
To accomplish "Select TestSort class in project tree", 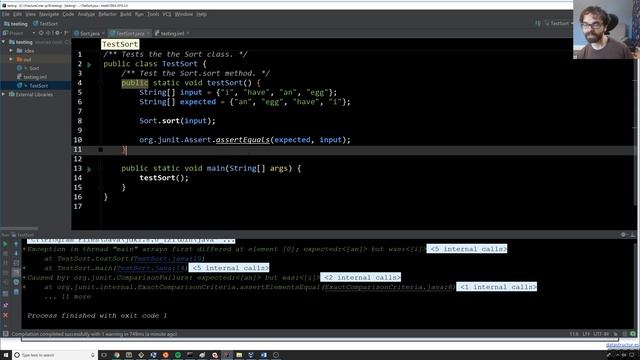I will (x=35, y=86).
